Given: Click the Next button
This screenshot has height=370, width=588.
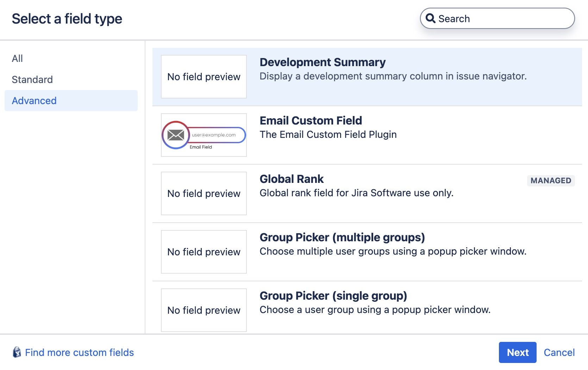Looking at the screenshot, I should coord(518,352).
